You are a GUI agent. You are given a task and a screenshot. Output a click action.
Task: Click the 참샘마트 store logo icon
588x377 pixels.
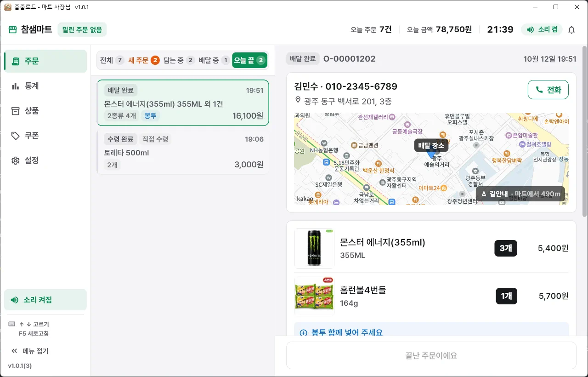13,29
